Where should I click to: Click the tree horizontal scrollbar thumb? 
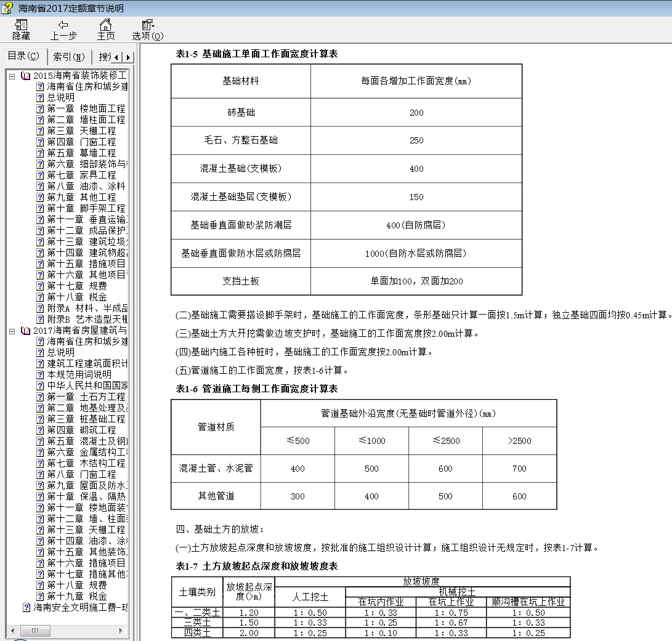point(35,631)
